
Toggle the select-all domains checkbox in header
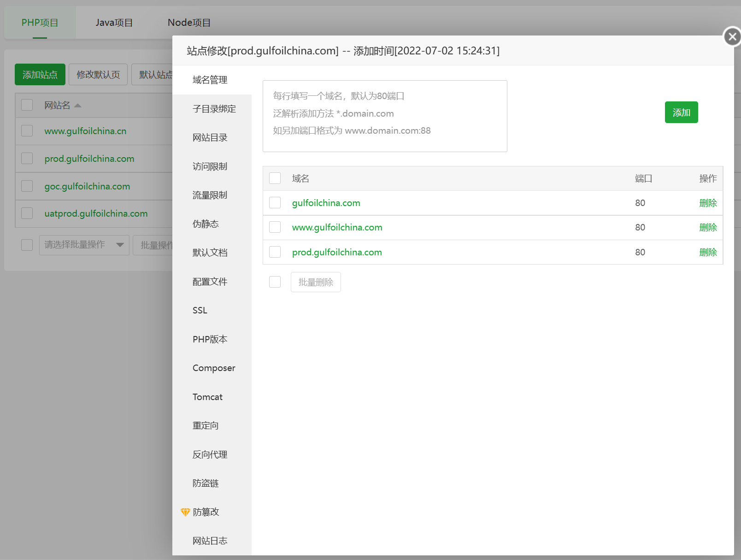(275, 178)
